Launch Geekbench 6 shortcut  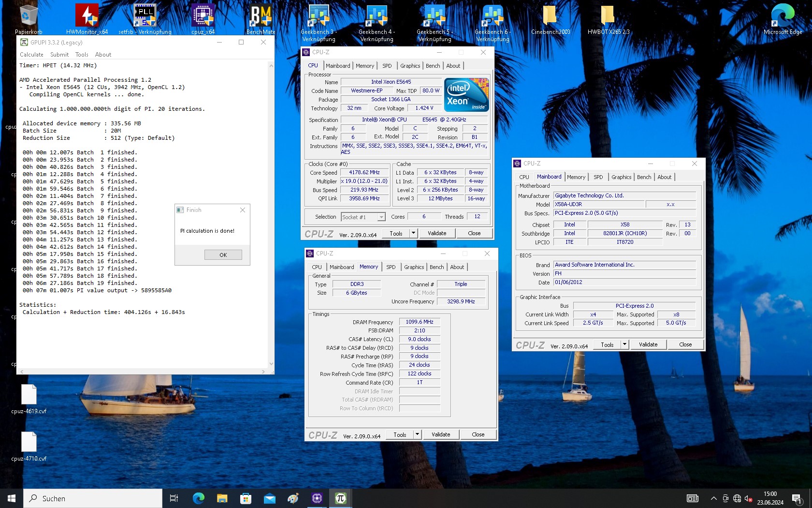click(493, 23)
